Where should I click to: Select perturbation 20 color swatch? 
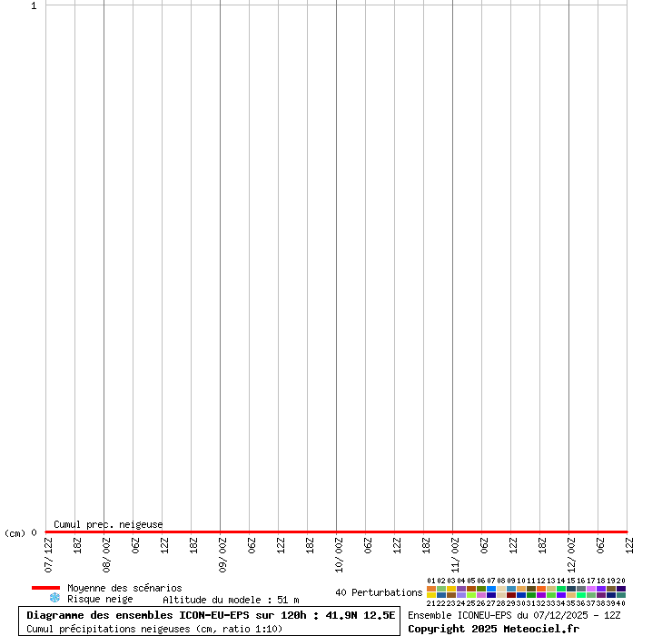click(621, 589)
